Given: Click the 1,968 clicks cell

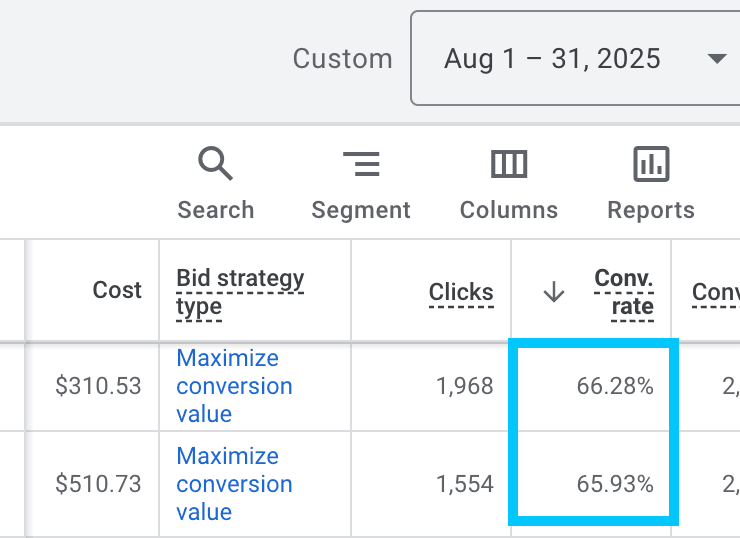Looking at the screenshot, I should (x=465, y=386).
